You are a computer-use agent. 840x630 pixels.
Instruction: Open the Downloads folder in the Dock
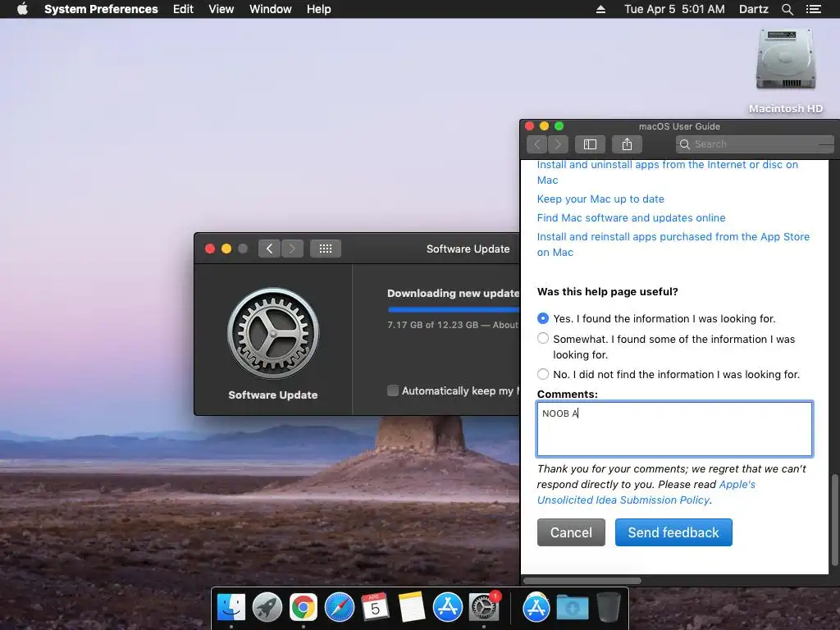572,608
